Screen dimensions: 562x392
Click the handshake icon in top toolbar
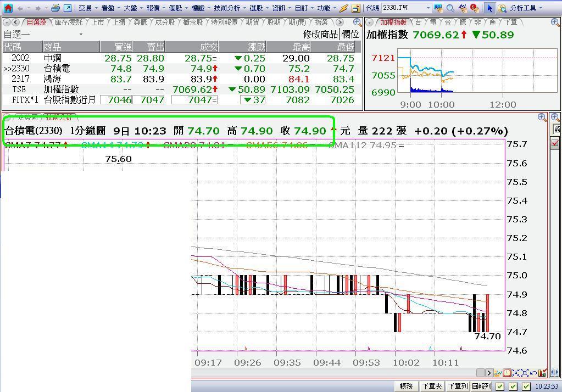[x=463, y=8]
